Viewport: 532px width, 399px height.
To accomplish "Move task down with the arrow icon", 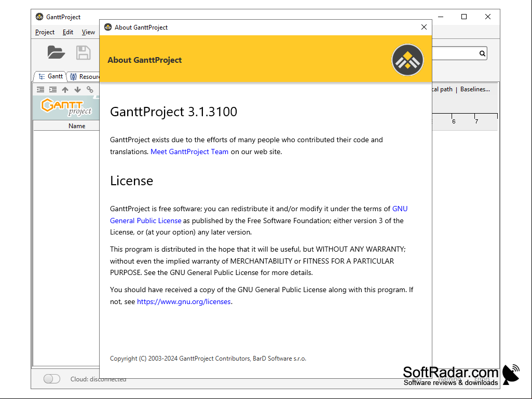I will [x=77, y=90].
